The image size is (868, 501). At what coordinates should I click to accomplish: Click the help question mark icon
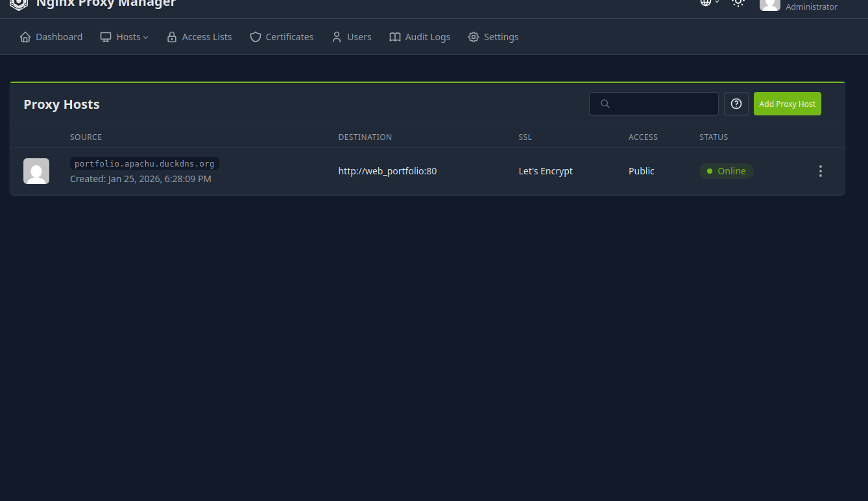[x=736, y=104]
